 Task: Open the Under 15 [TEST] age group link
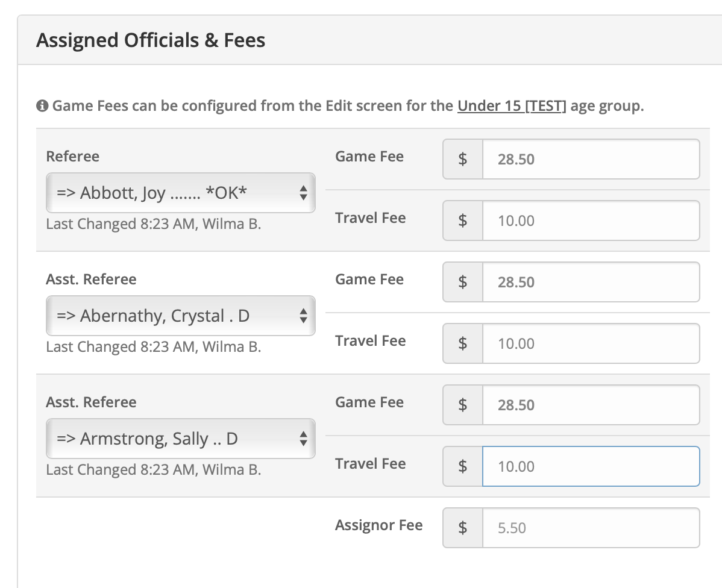pos(512,106)
